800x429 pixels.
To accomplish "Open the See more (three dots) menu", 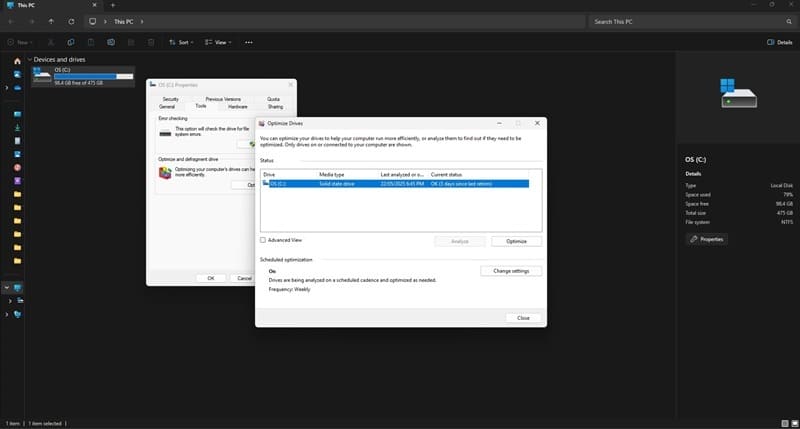I will pyautogui.click(x=249, y=43).
